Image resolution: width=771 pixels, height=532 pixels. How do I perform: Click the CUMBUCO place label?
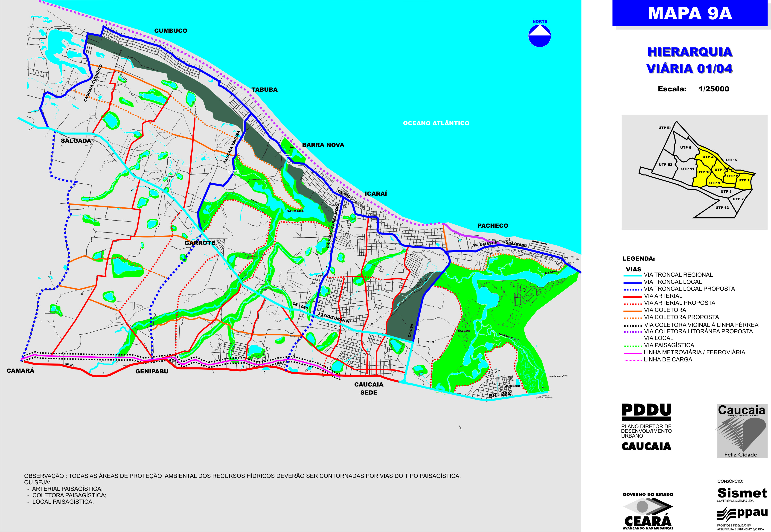(171, 31)
